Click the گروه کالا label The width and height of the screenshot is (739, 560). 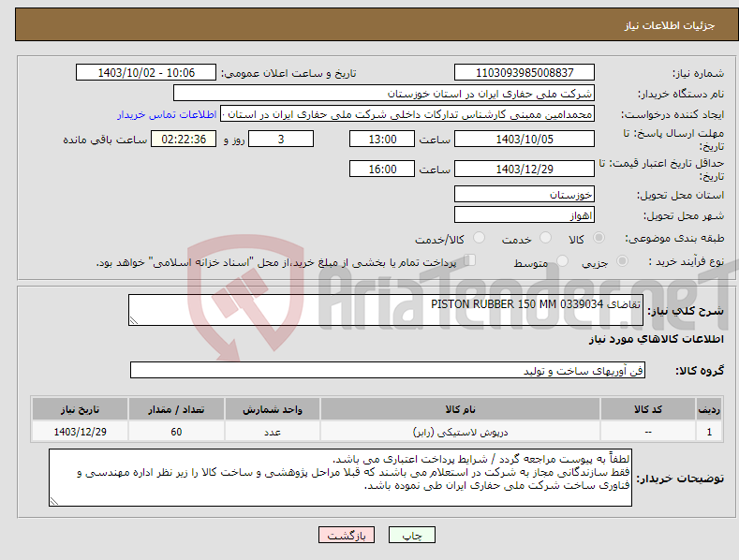click(700, 371)
